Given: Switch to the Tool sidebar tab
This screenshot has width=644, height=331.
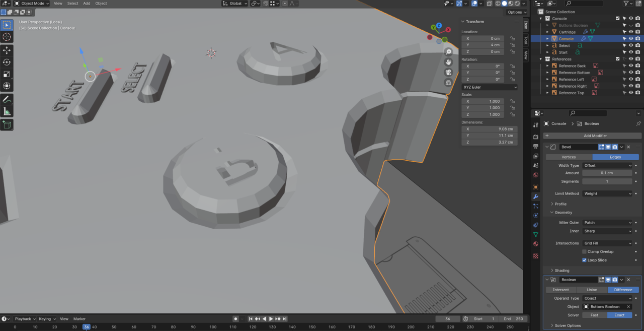Looking at the screenshot, I should pyautogui.click(x=526, y=40).
